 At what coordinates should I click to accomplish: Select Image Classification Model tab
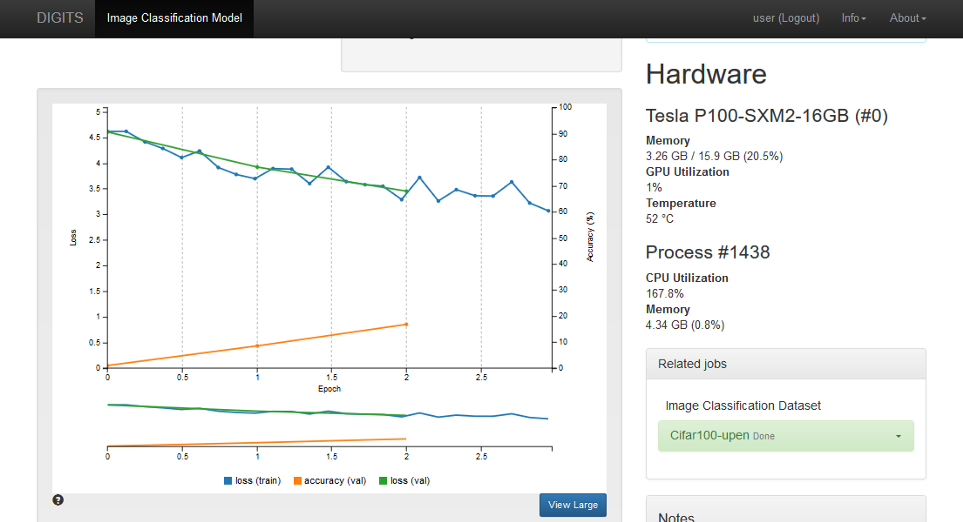click(x=174, y=18)
